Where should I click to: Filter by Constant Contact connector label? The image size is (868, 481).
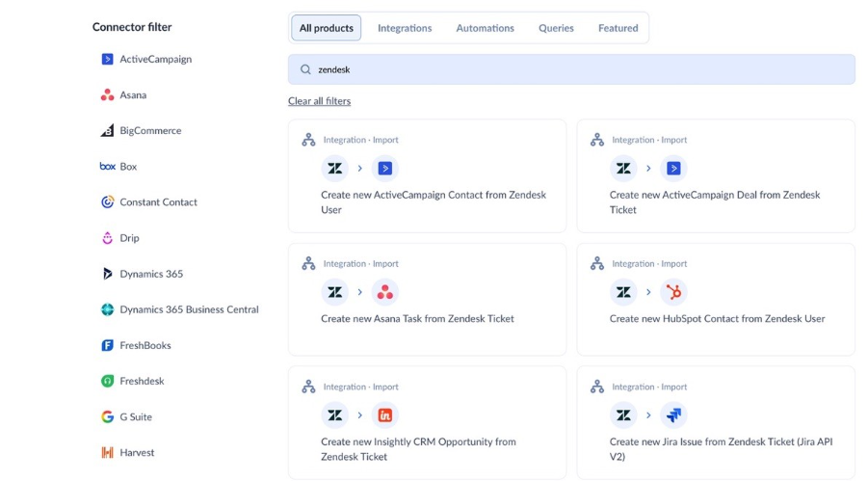(158, 202)
